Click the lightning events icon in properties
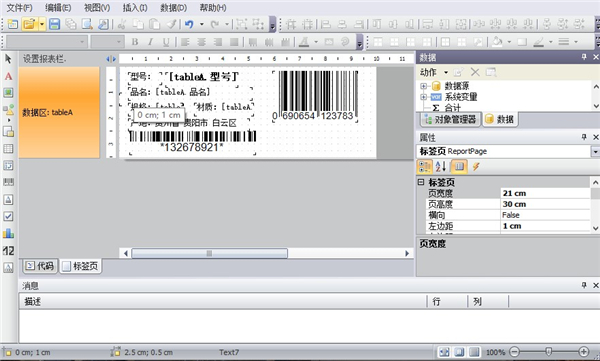Screen dimensions: 600x361 [x=476, y=167]
